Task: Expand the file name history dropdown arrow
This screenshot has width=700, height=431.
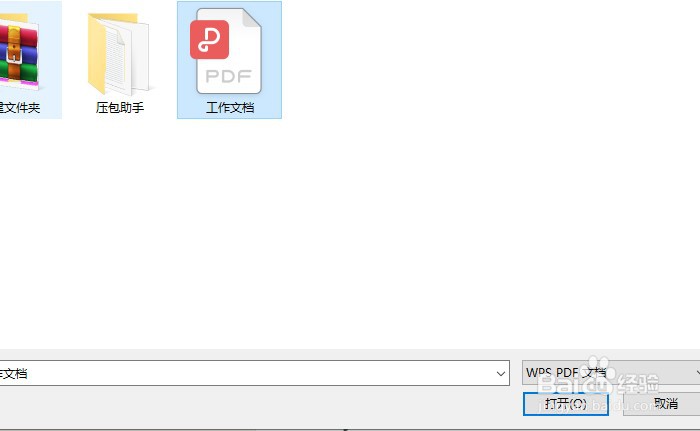Action: (501, 373)
